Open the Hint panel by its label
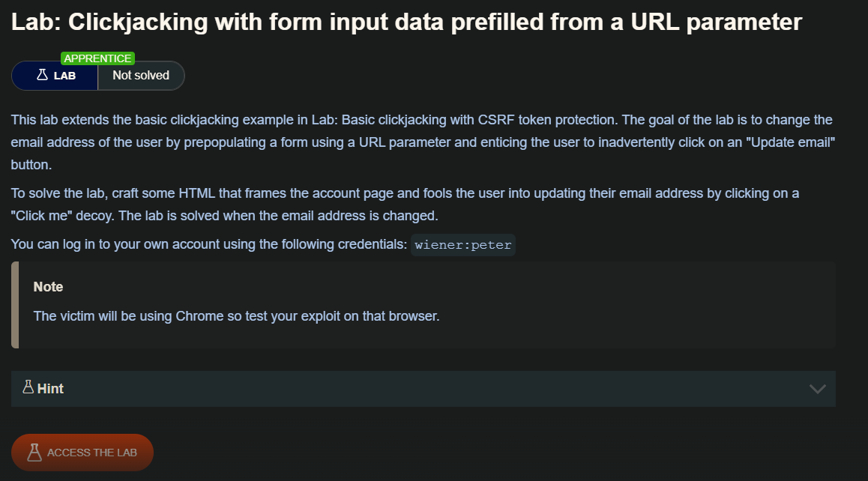Image resolution: width=868 pixels, height=481 pixels. pyautogui.click(x=50, y=389)
